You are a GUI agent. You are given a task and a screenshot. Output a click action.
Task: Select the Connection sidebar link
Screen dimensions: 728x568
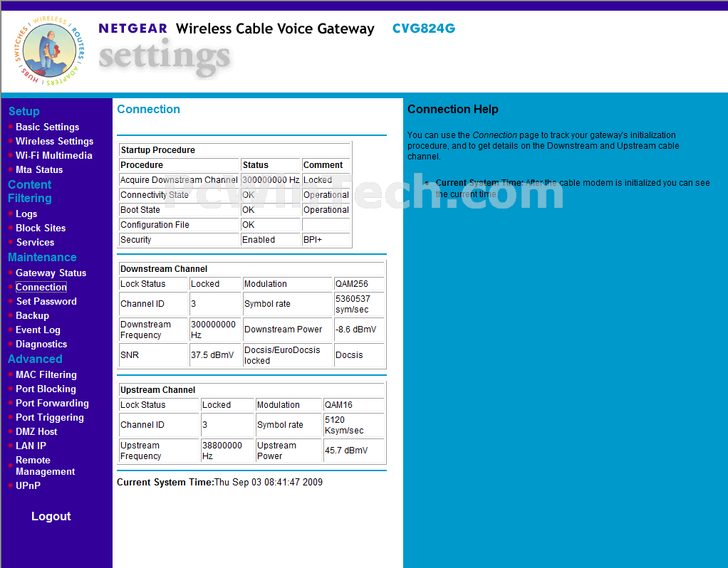pos(41,288)
